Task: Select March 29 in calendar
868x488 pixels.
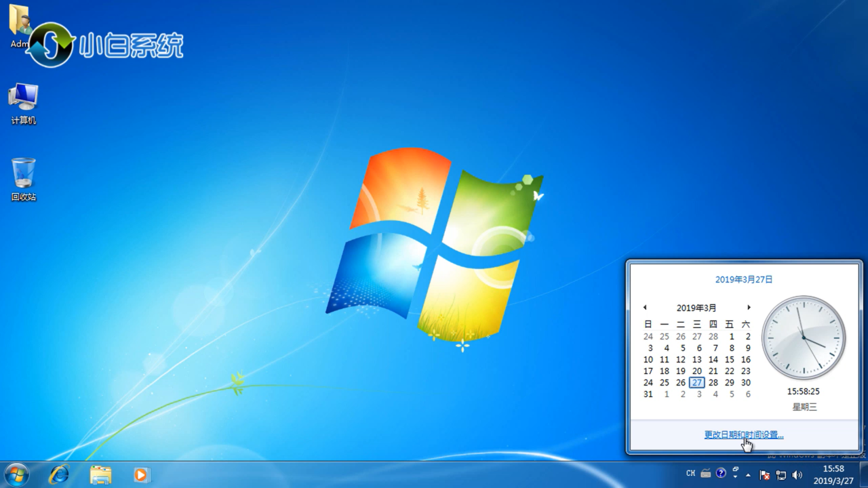Action: tap(729, 382)
